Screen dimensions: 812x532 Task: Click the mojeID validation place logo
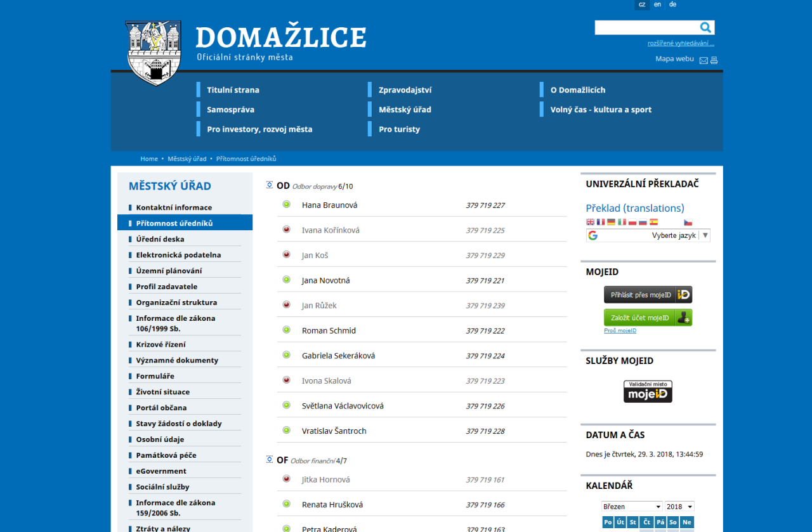click(x=648, y=391)
